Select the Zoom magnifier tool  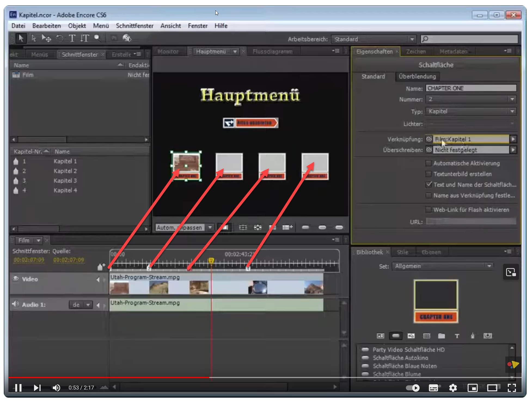pyautogui.click(x=97, y=38)
